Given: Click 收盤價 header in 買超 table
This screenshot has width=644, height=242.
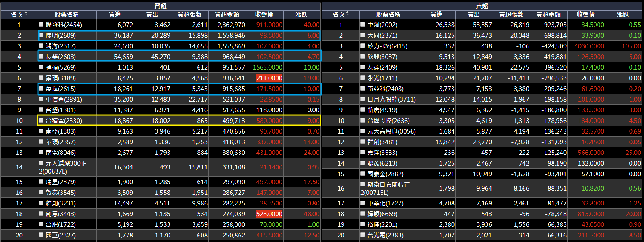Looking at the screenshot, I should (x=264, y=14).
